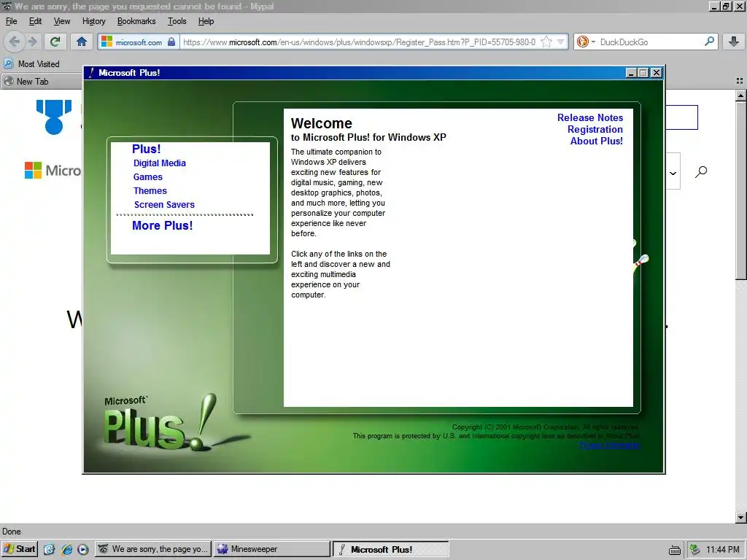This screenshot has width=747, height=560.
Task: Click the Microsoft Plus! taskbar button
Action: pyautogui.click(x=391, y=549)
